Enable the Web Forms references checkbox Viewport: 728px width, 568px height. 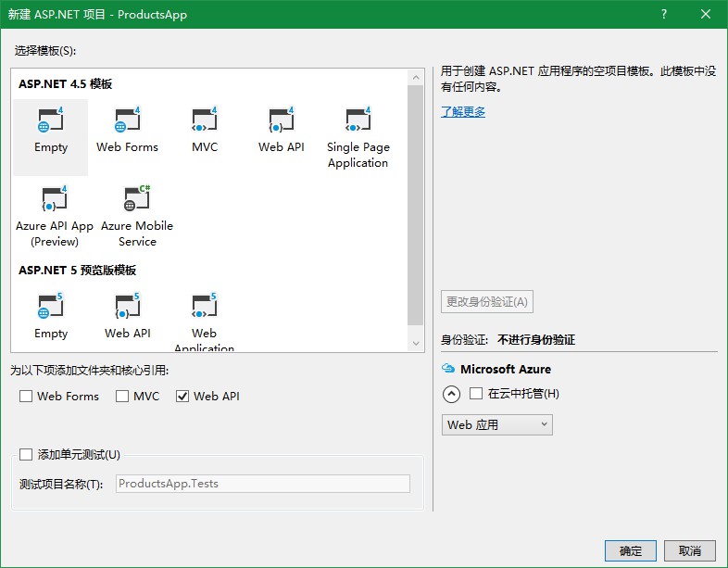26,397
